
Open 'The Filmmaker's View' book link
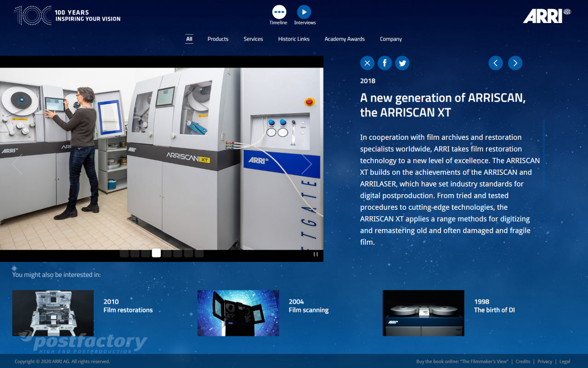(462, 362)
